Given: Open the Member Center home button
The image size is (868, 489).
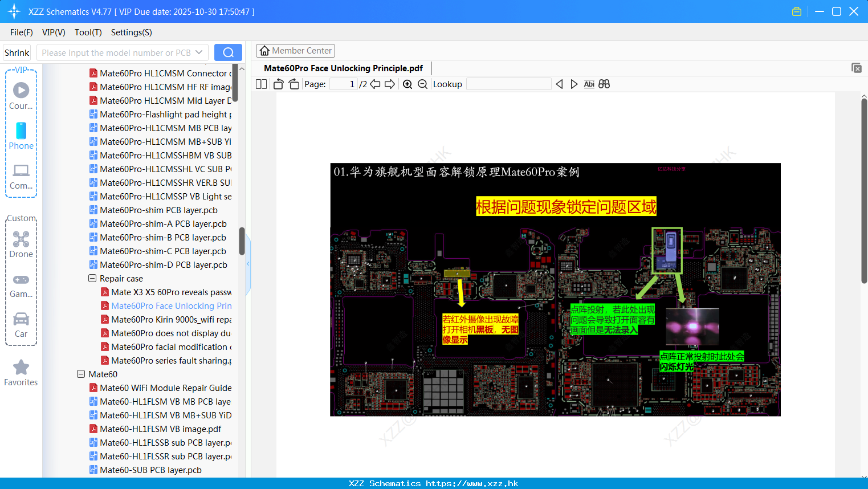Looking at the screenshot, I should tap(295, 51).
